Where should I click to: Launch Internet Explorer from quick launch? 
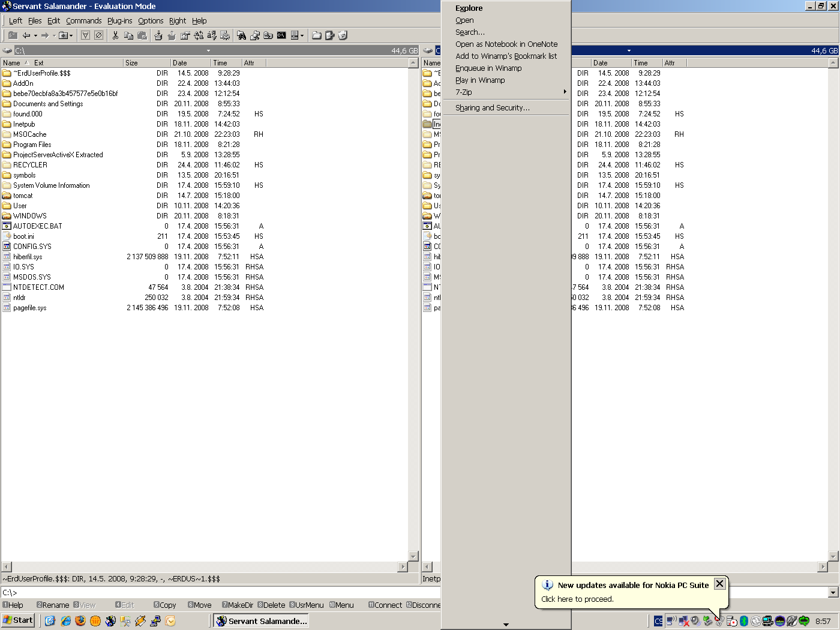point(65,621)
